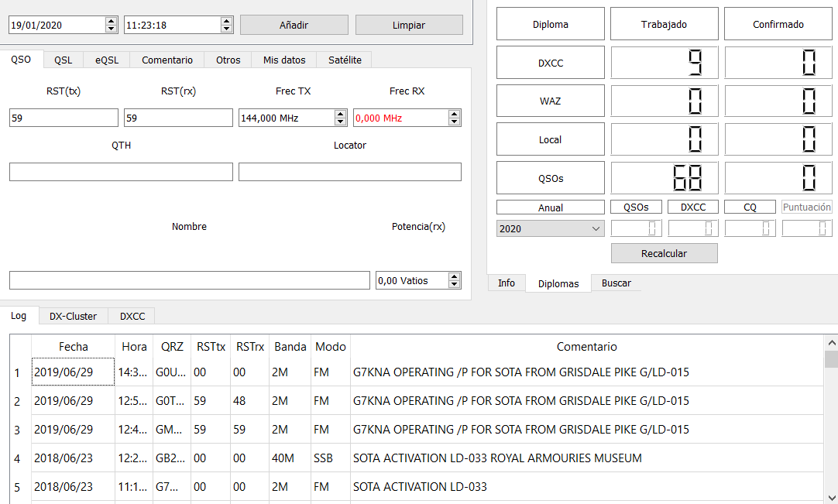
Task: Click the Recalcular button
Action: [x=665, y=253]
